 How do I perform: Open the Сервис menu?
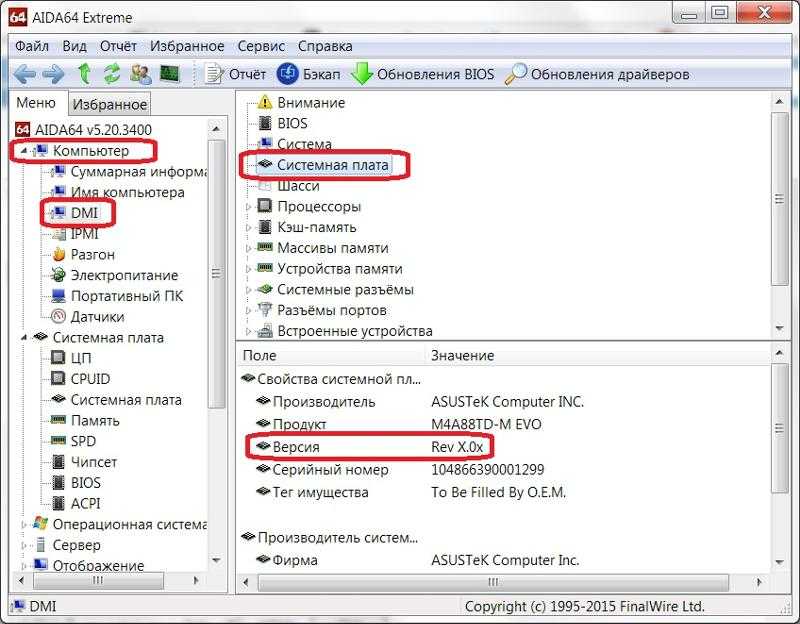click(x=261, y=46)
